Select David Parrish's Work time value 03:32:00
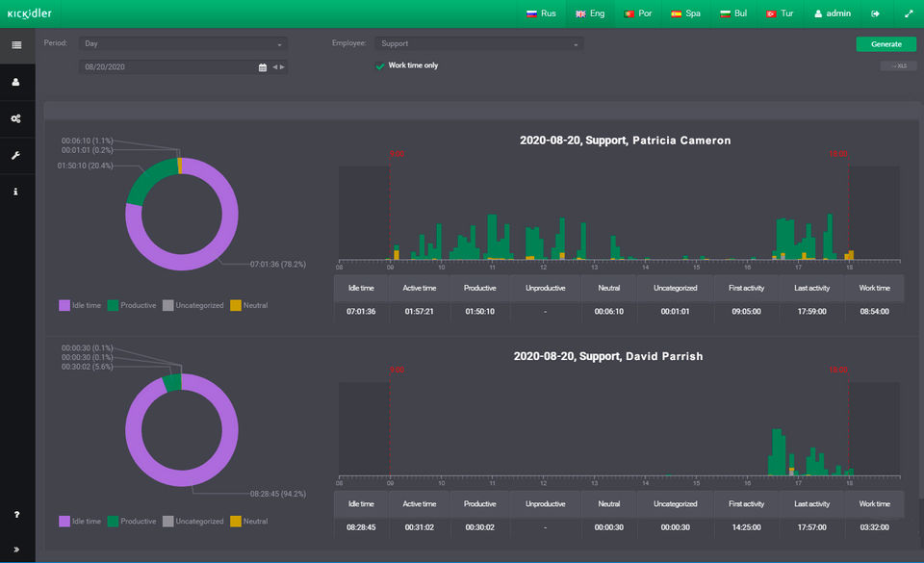Image resolution: width=924 pixels, height=563 pixels. 875,527
